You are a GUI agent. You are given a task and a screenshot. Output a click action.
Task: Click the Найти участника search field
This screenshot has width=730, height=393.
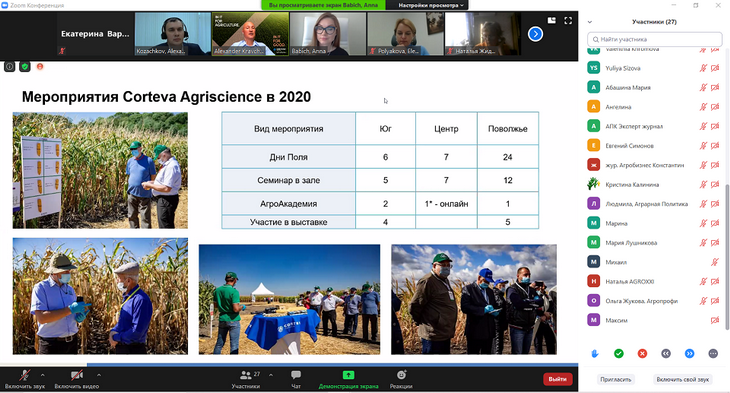[655, 39]
